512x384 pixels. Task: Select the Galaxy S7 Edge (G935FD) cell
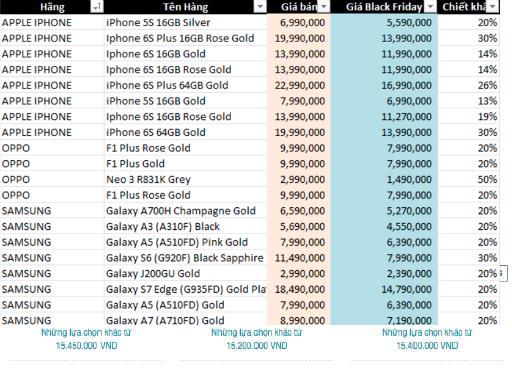pos(186,289)
